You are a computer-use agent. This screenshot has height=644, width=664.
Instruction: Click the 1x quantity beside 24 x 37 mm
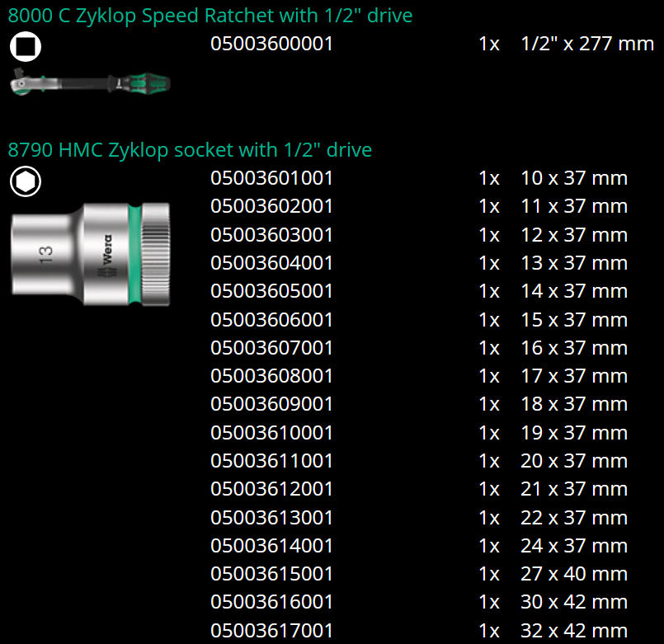point(489,546)
